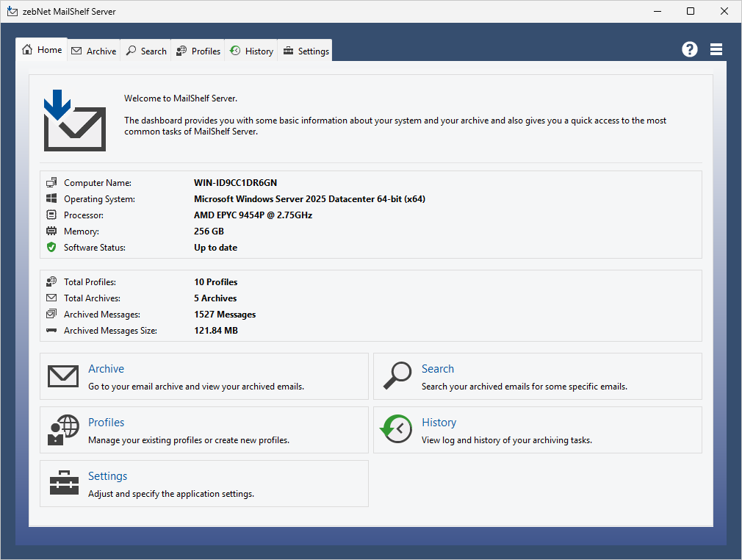Click the green clock History tile icon

[x=396, y=430]
